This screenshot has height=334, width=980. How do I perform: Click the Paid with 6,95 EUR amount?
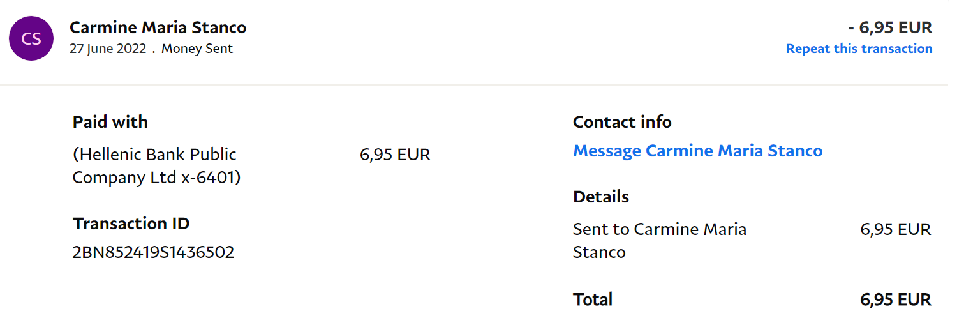[x=395, y=155]
